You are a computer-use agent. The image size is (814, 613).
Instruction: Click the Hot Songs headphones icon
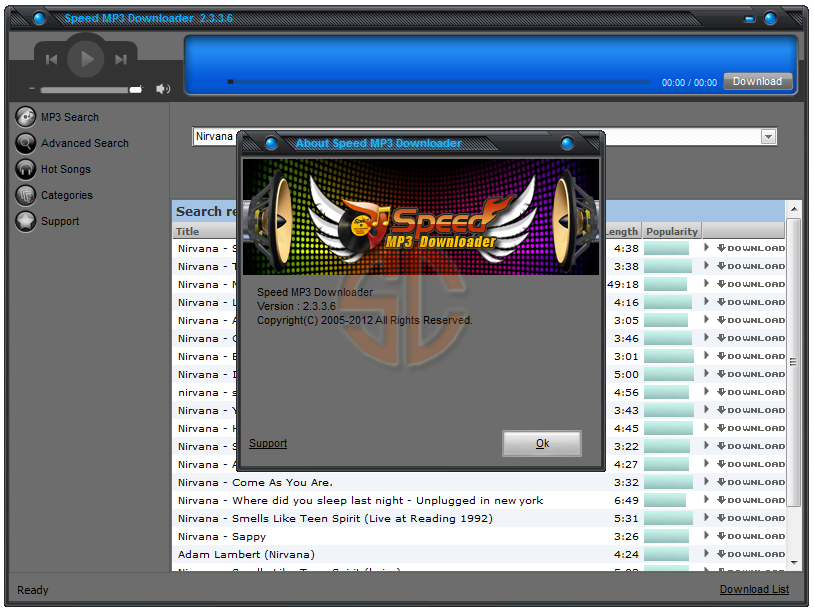(25, 169)
